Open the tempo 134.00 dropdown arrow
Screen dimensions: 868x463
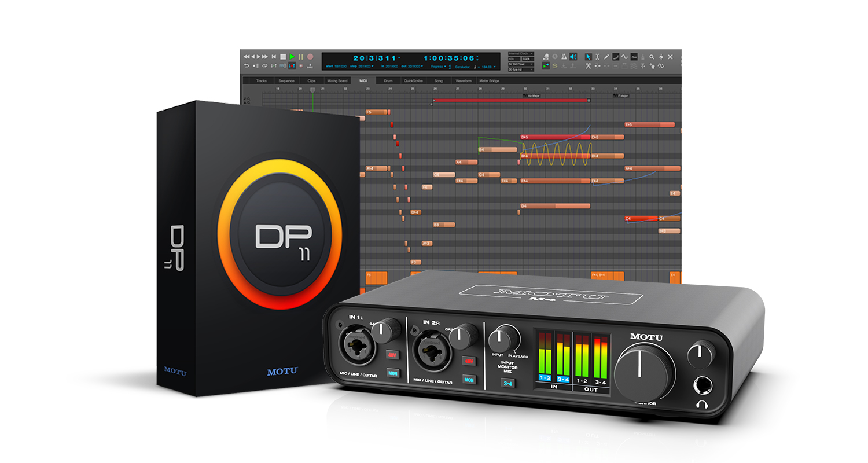[x=494, y=67]
